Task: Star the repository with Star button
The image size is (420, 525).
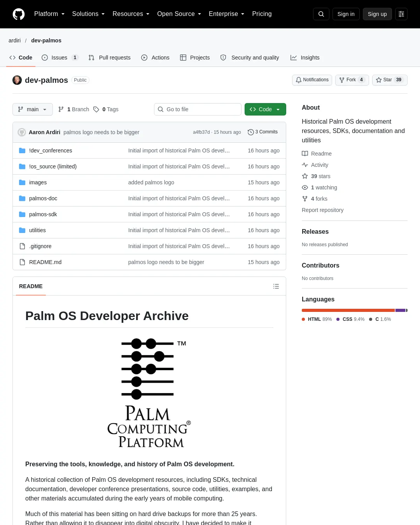Action: [x=390, y=80]
